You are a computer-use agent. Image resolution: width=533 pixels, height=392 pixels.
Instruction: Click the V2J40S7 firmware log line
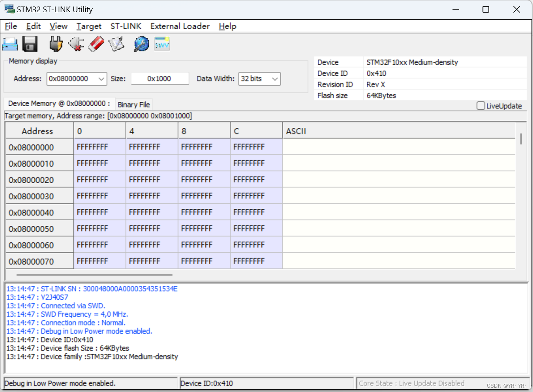37,297
